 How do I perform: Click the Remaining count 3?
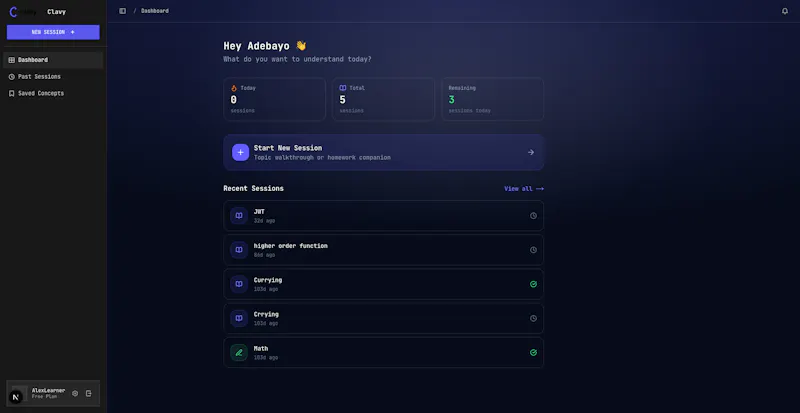pyautogui.click(x=452, y=100)
